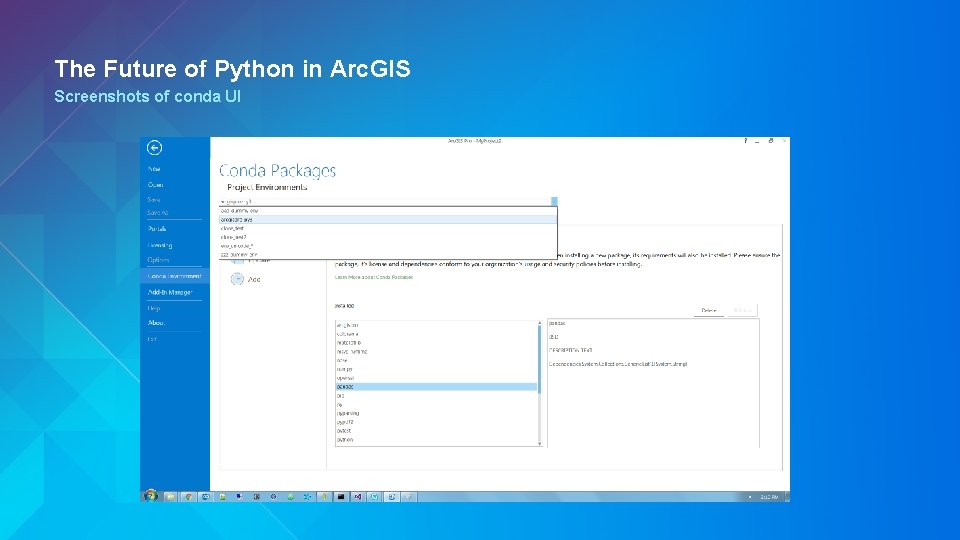Open the About page

[x=156, y=323]
